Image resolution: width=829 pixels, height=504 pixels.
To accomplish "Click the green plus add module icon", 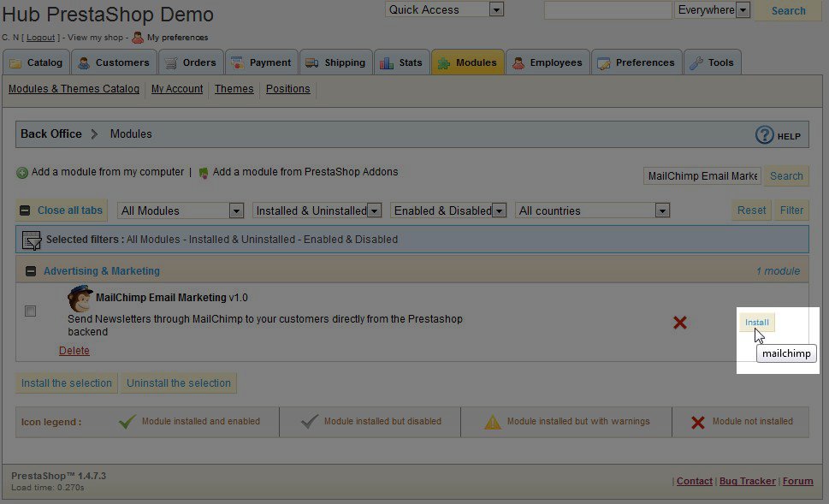I will click(x=22, y=173).
